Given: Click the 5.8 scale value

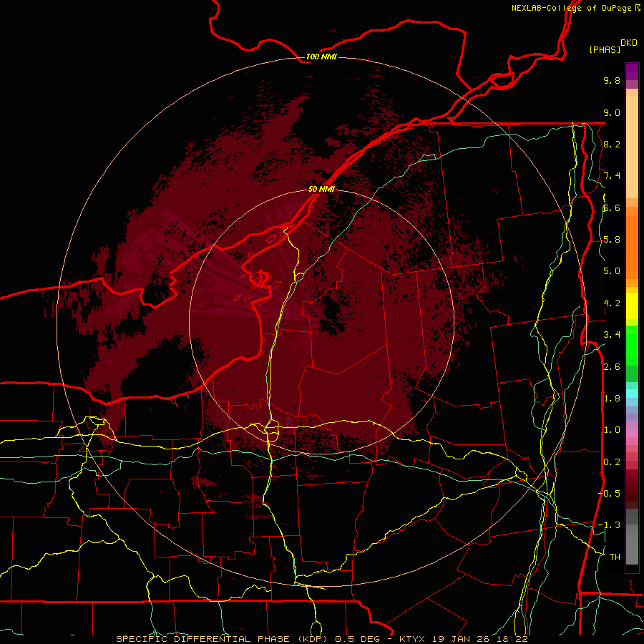Looking at the screenshot, I should (x=612, y=240).
